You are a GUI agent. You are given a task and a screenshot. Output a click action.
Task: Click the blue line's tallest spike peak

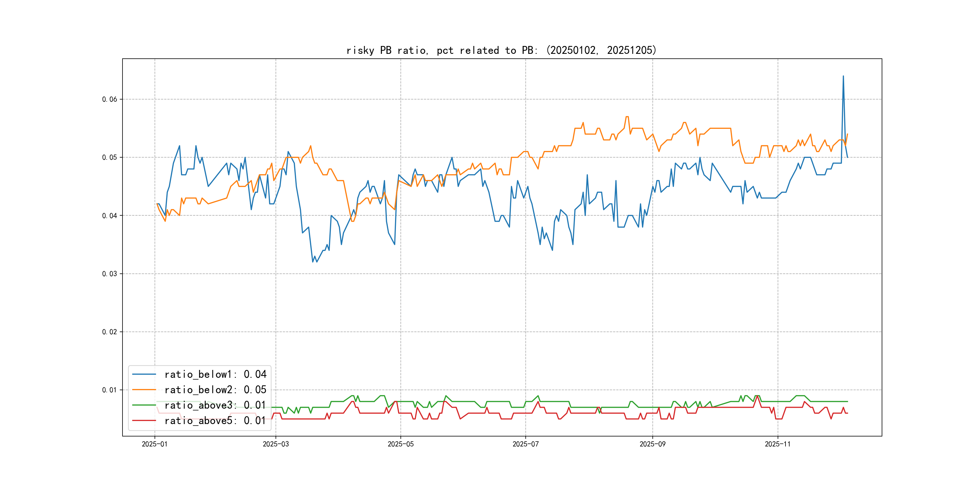[843, 76]
